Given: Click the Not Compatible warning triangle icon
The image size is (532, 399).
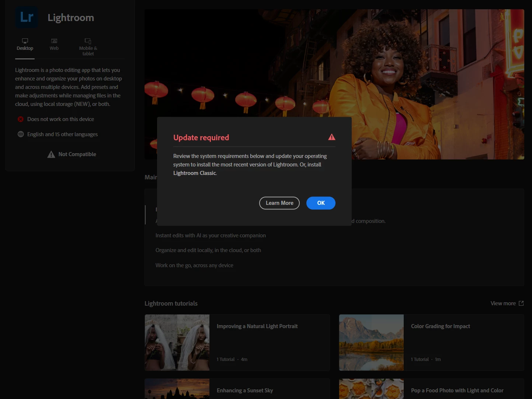Looking at the screenshot, I should click(x=51, y=154).
